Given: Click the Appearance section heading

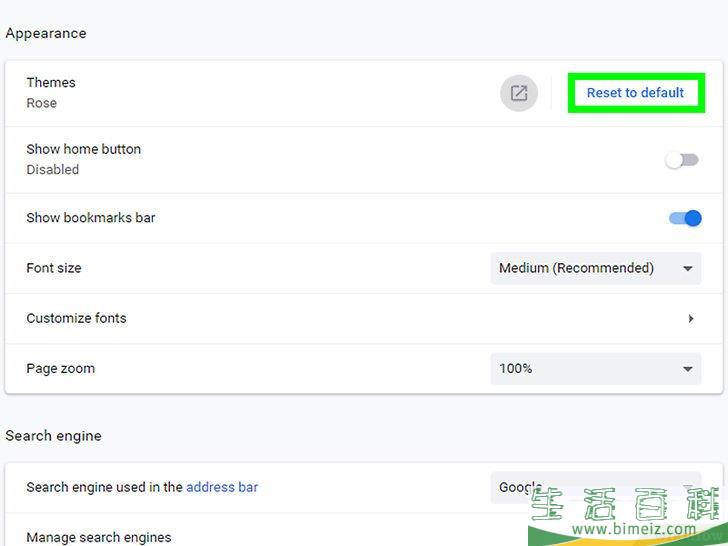Looking at the screenshot, I should [46, 33].
